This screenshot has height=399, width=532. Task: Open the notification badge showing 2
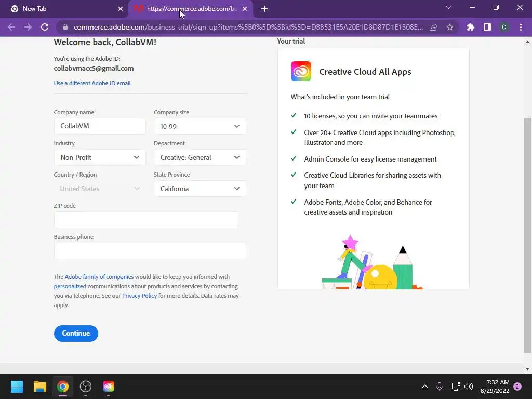coord(517,387)
